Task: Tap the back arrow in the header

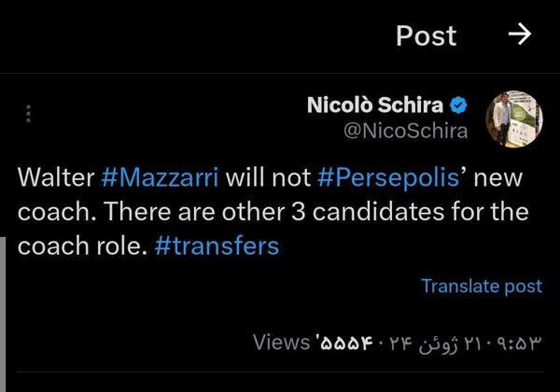Action: tap(518, 35)
